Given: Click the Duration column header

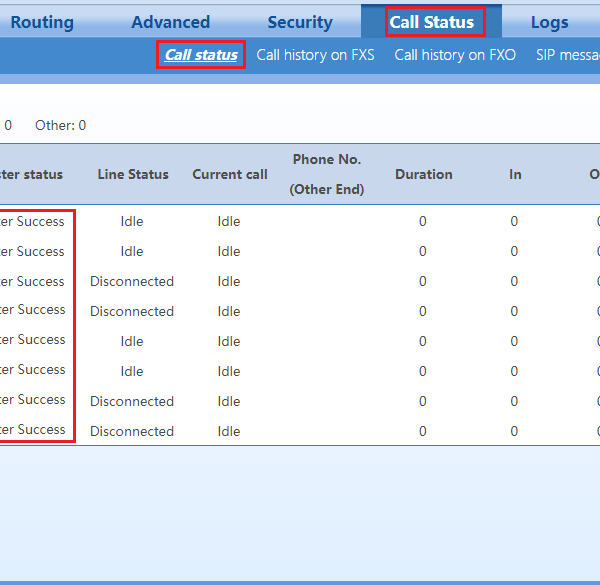Looking at the screenshot, I should pos(423,174).
